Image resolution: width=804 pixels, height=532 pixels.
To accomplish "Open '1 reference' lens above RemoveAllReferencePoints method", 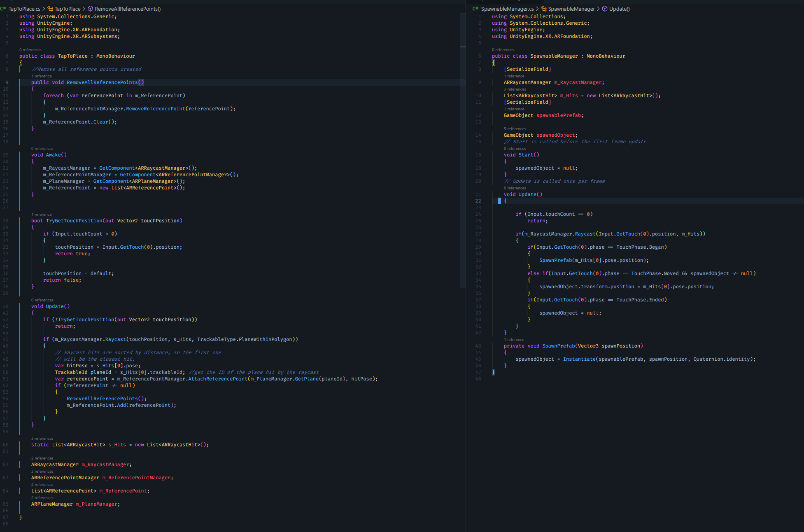I will (x=42, y=76).
